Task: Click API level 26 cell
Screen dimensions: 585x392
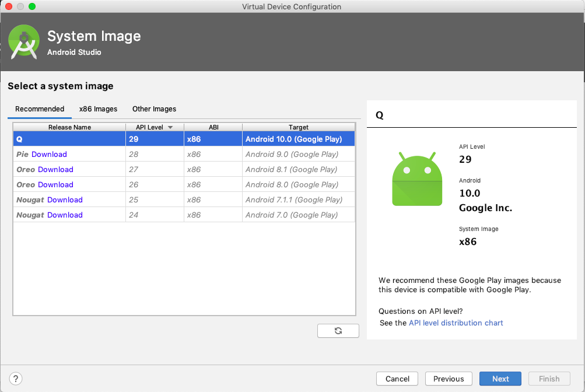Action: point(155,184)
